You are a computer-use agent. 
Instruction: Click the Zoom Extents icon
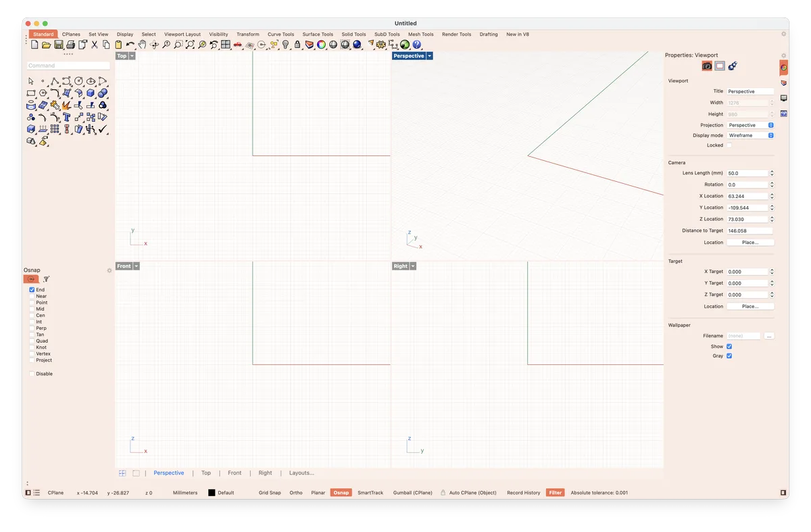coord(191,45)
